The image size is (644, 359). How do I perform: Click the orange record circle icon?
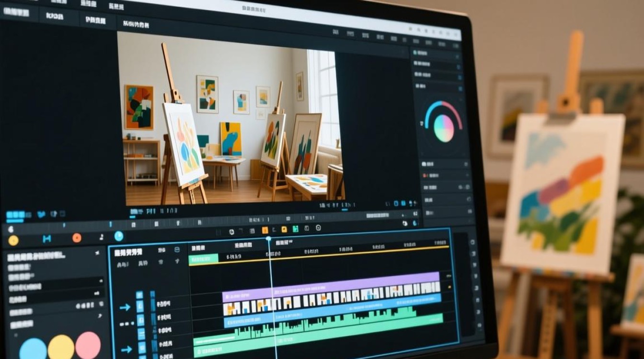(x=77, y=238)
